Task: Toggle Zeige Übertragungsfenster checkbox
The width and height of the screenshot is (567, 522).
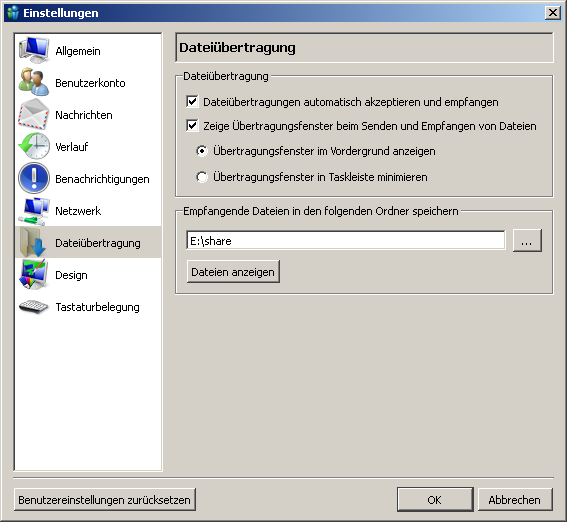Action: [x=192, y=126]
